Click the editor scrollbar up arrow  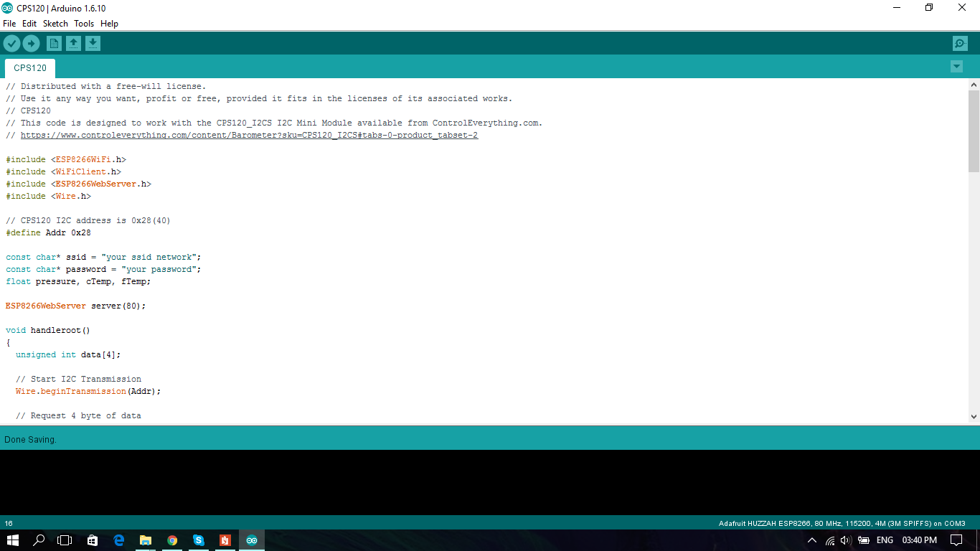pyautogui.click(x=974, y=85)
